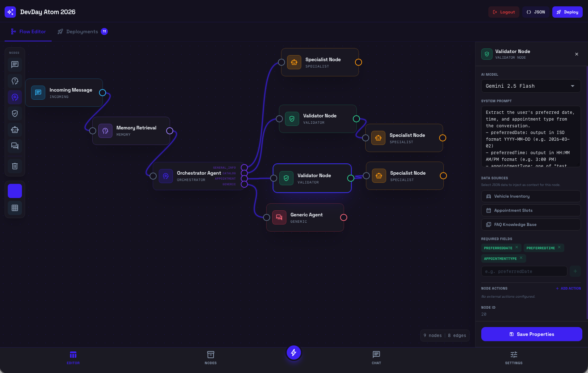Toggle the grid view icon in sidebar
The image size is (588, 373).
click(x=15, y=208)
